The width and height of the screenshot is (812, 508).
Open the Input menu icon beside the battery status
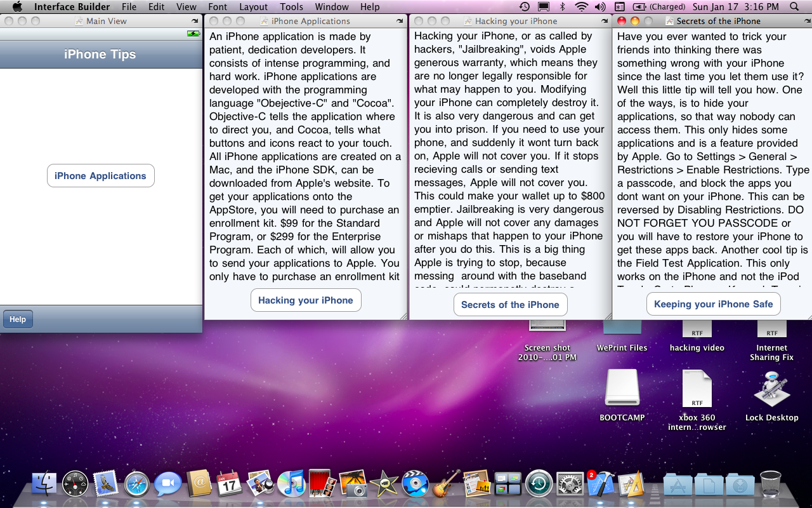(620, 7)
